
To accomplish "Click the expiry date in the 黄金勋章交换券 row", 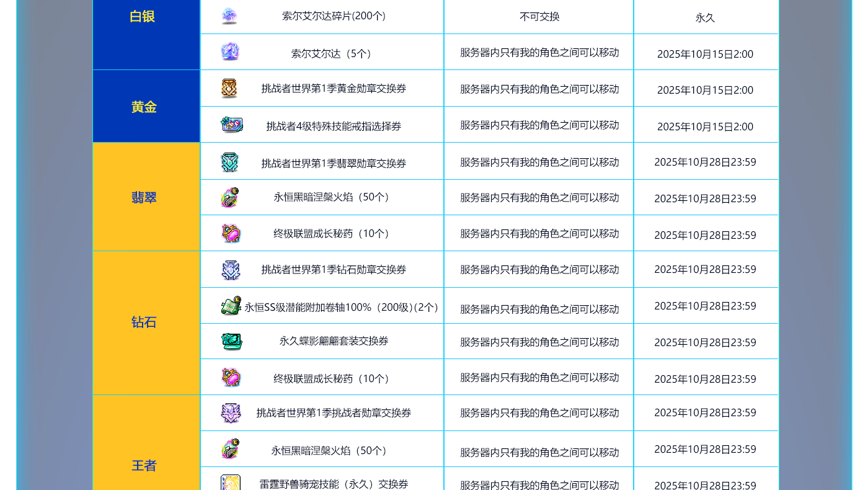I will (x=705, y=90).
